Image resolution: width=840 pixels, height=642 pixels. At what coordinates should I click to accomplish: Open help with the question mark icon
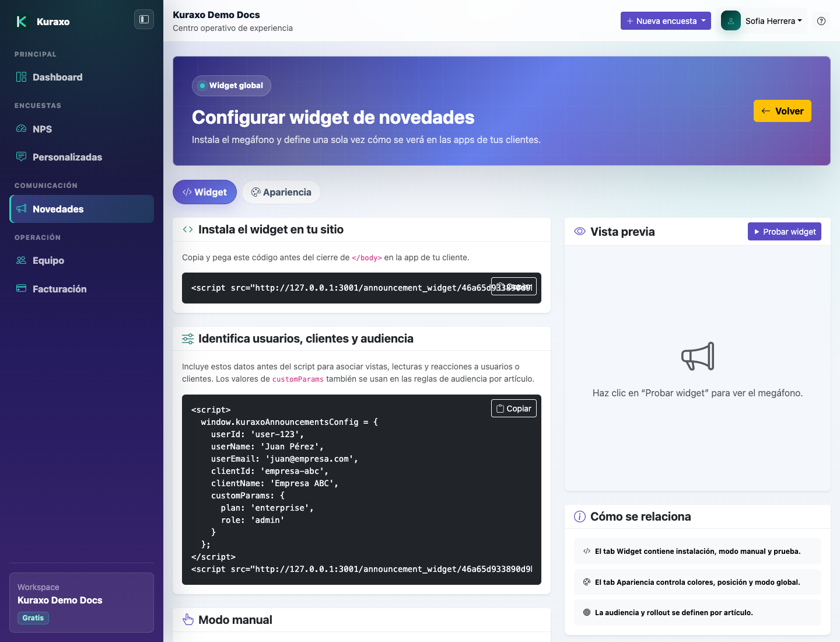tap(821, 21)
